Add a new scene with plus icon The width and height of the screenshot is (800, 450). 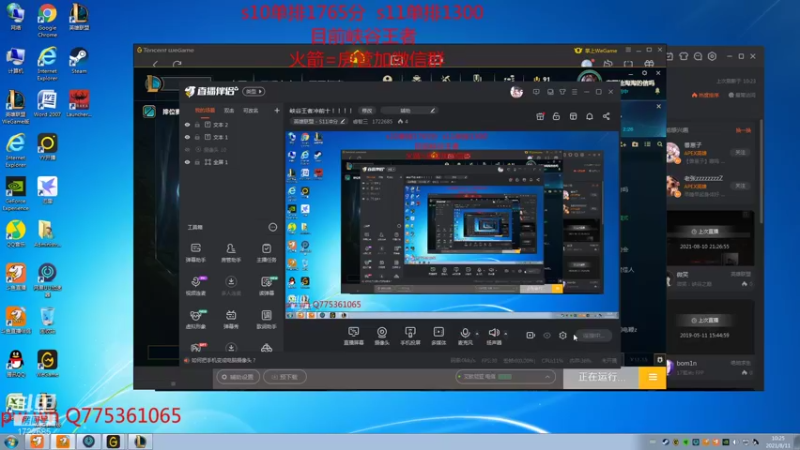(x=277, y=110)
